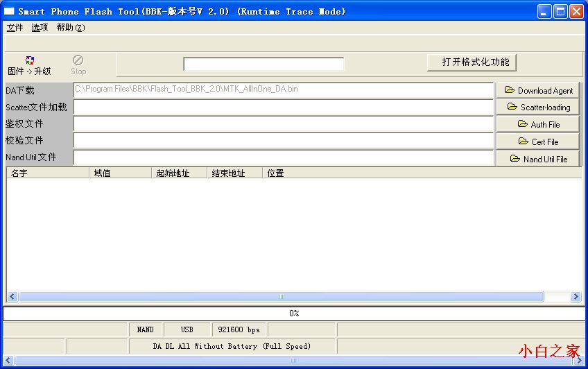Maximize the Flash Tool window
The width and height of the screenshot is (588, 369).
(561, 12)
